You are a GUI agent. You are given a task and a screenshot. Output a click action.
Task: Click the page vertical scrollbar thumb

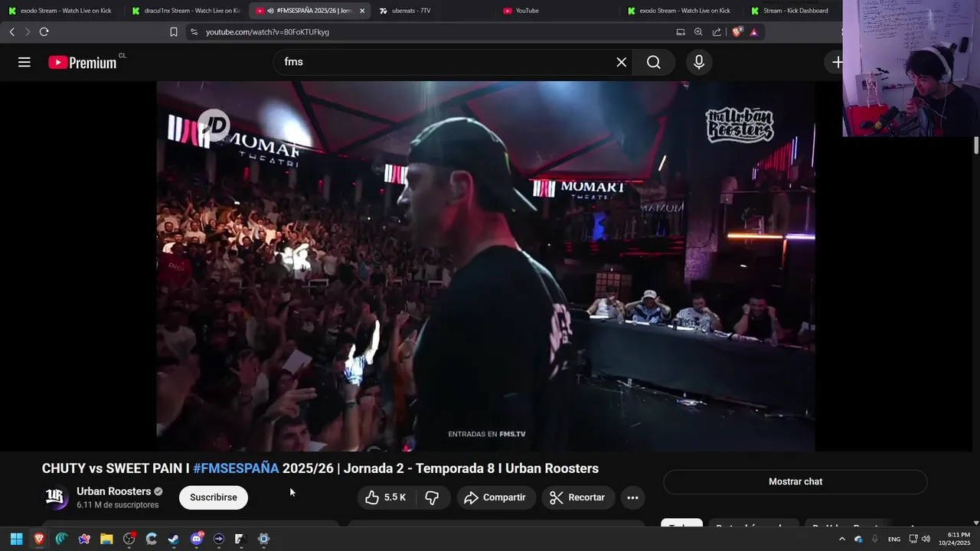976,145
